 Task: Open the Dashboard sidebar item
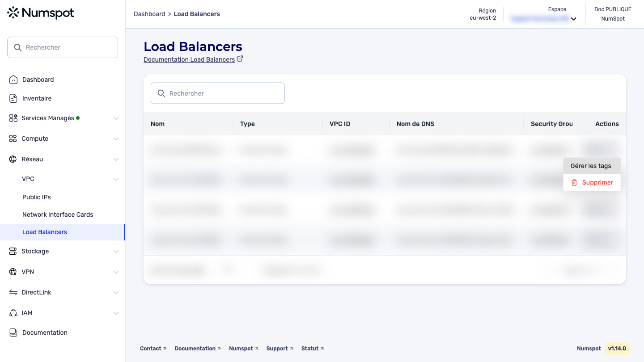(38, 80)
